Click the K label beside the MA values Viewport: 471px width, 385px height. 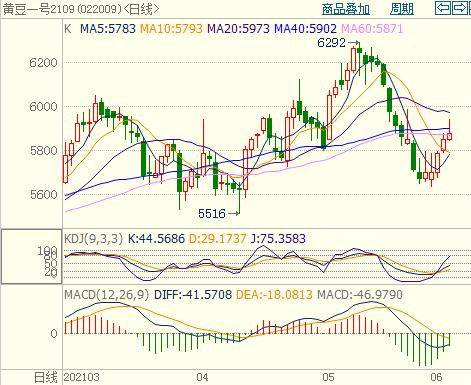pos(67,29)
